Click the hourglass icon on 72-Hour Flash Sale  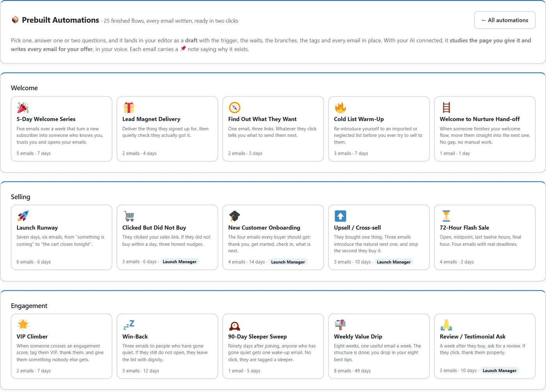(446, 216)
